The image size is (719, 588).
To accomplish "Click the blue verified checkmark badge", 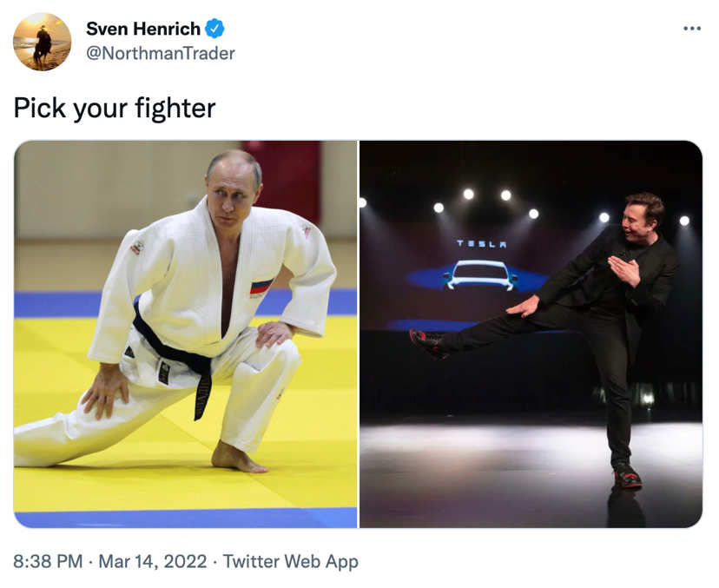I will click(x=214, y=29).
